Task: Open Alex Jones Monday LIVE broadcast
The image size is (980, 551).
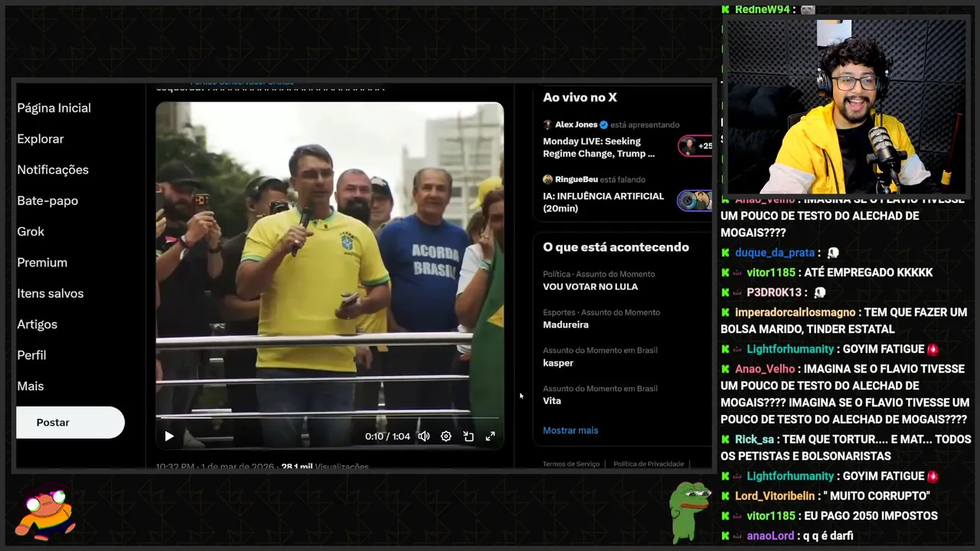Action: click(x=599, y=147)
